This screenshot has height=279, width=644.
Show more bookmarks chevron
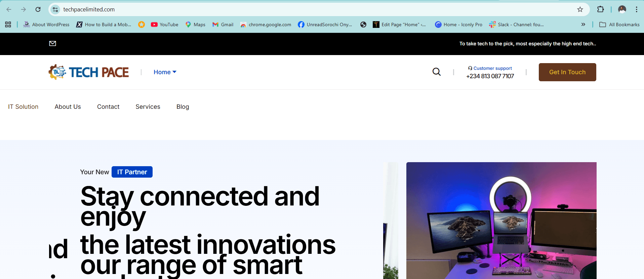click(583, 25)
